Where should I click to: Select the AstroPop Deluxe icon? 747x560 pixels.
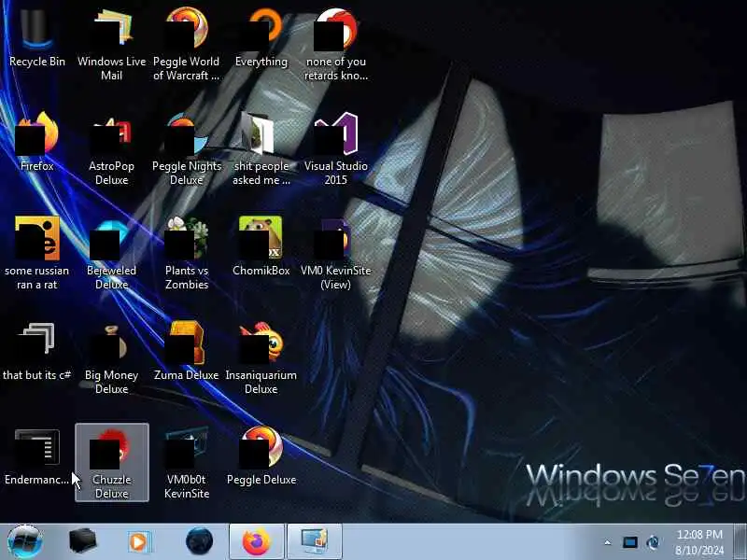[111, 148]
